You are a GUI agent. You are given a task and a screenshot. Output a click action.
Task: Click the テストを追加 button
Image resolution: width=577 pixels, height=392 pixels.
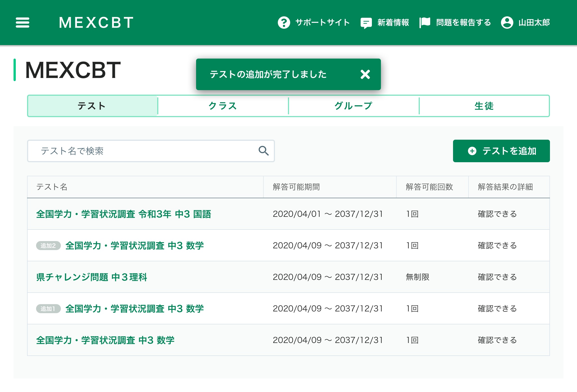coord(501,151)
